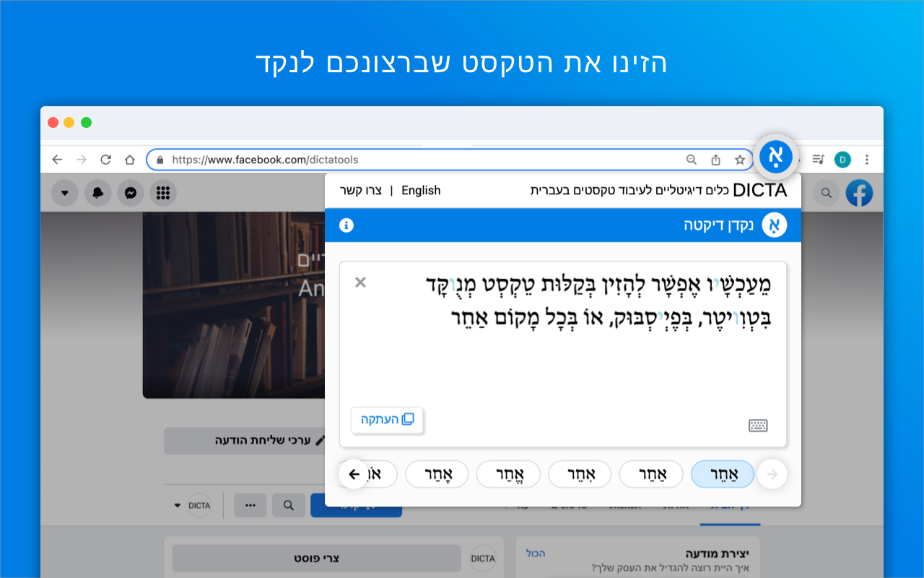Open the Facebook account dropdown arrow
This screenshot has width=924, height=578.
(65, 193)
